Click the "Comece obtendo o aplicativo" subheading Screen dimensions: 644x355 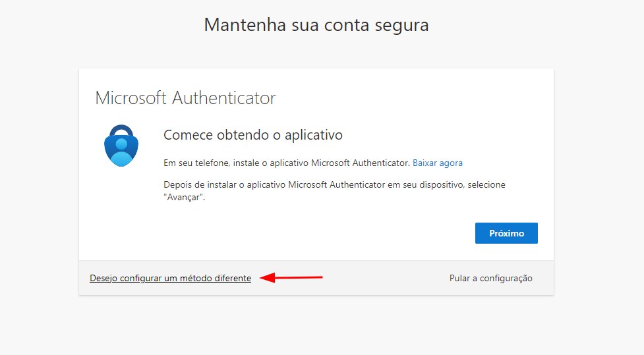tap(253, 135)
